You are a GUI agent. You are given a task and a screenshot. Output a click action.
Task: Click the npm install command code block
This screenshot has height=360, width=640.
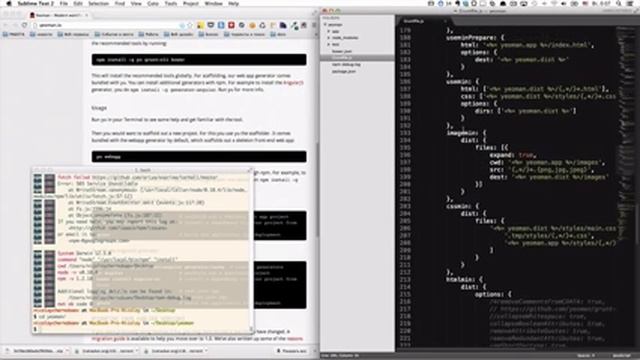click(x=199, y=60)
